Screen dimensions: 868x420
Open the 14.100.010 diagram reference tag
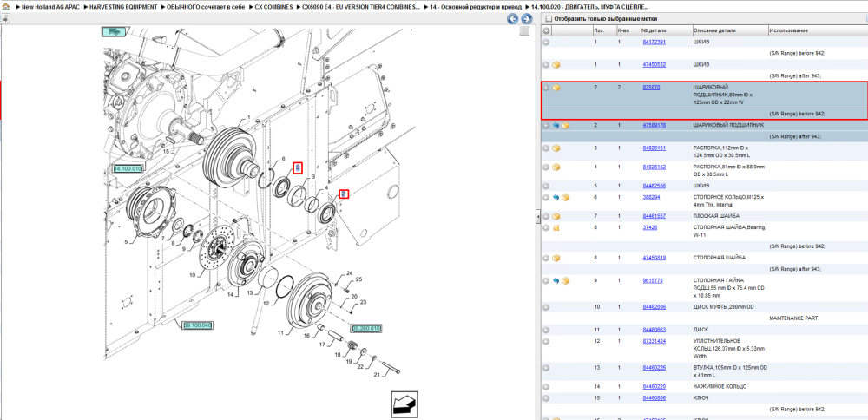(128, 168)
